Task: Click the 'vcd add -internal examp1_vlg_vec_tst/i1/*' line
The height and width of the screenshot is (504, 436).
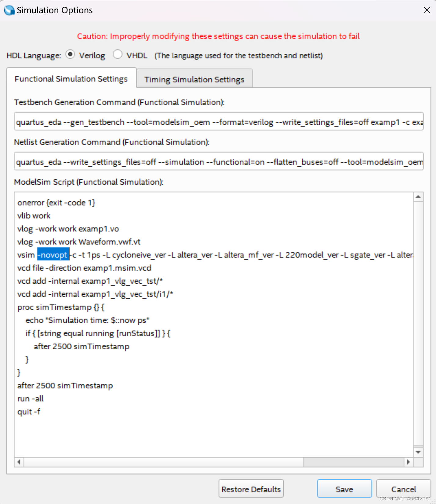Action: coord(95,294)
